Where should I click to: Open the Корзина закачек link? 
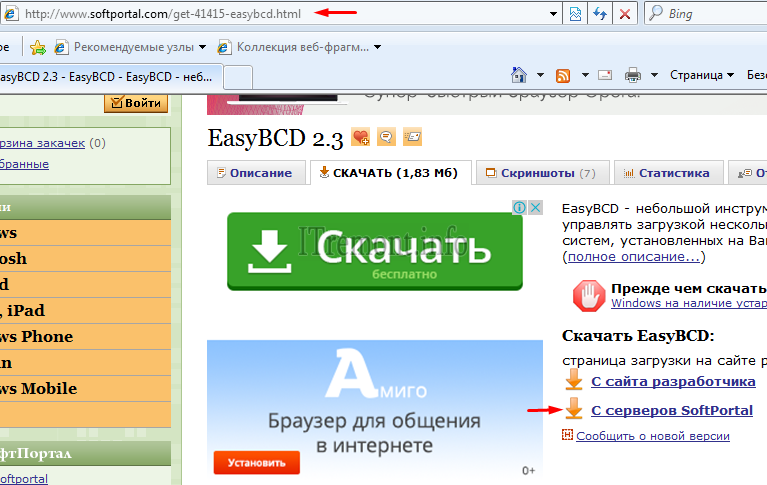(43, 143)
